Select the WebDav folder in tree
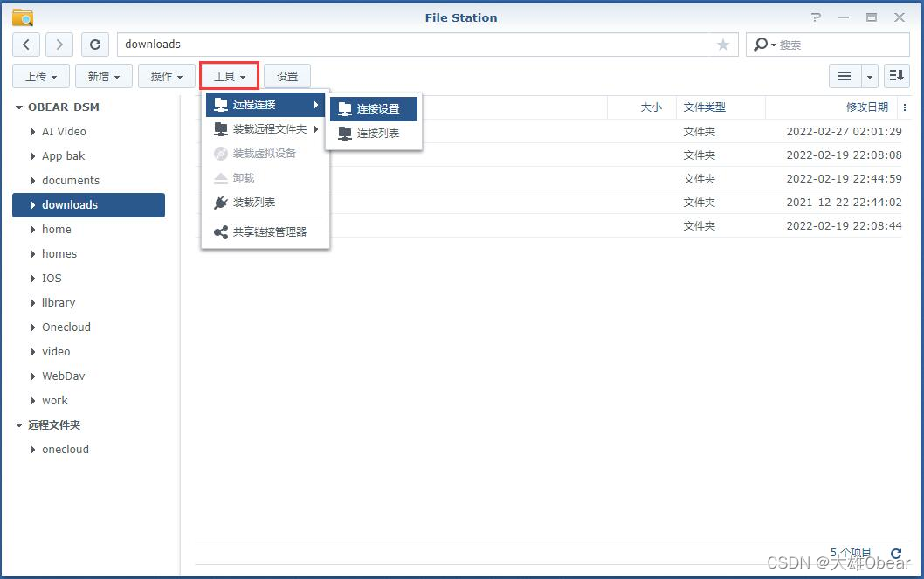The width and height of the screenshot is (924, 579). (x=88, y=376)
